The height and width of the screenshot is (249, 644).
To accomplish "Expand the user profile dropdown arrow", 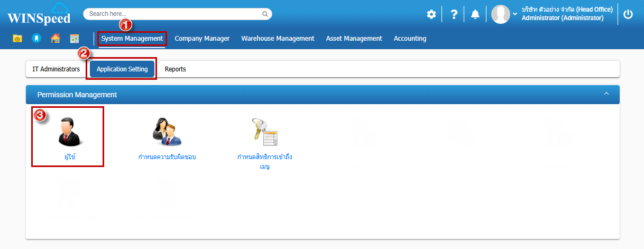I will point(515,14).
